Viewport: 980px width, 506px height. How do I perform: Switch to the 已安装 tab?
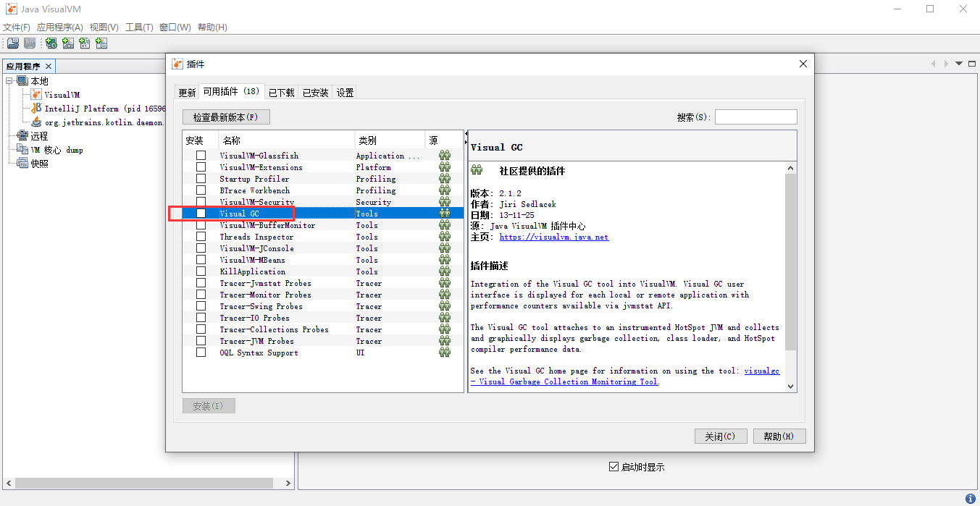pos(316,93)
